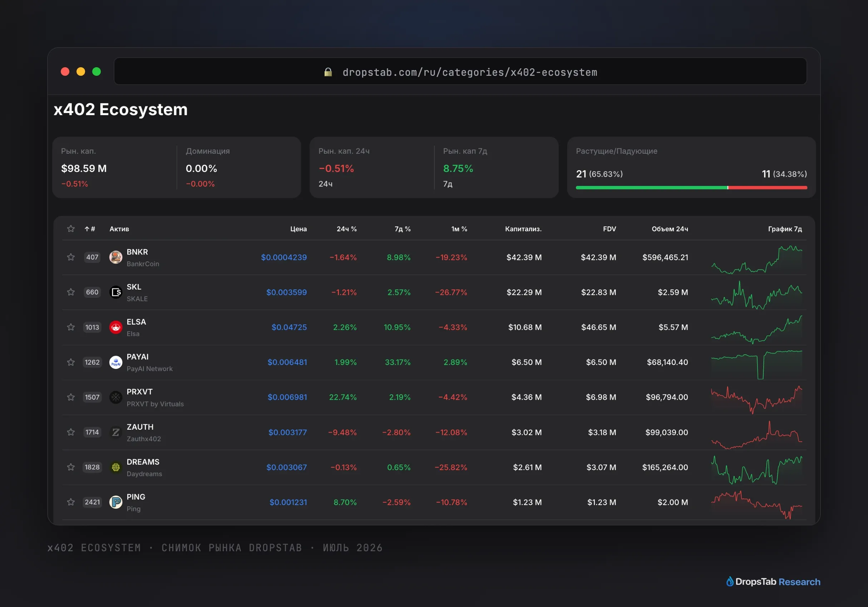Click the 7d market cap change 8.75%
Screen dimensions: 868x607
(458, 169)
